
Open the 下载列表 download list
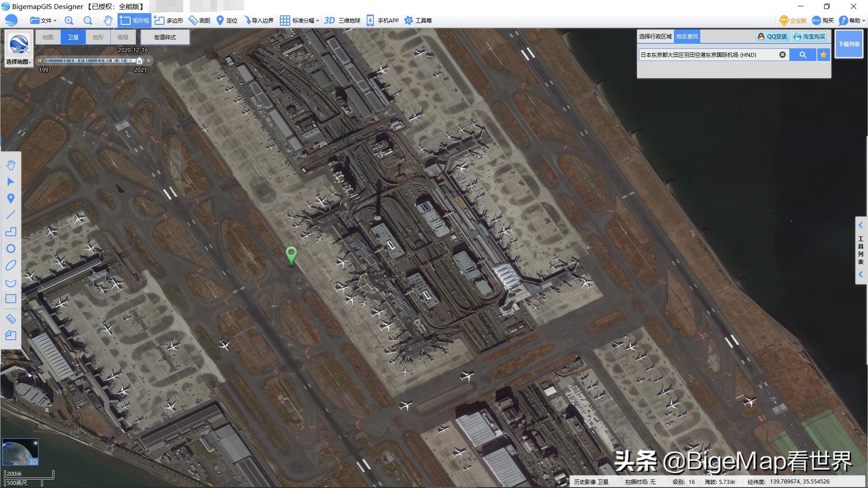coord(849,44)
